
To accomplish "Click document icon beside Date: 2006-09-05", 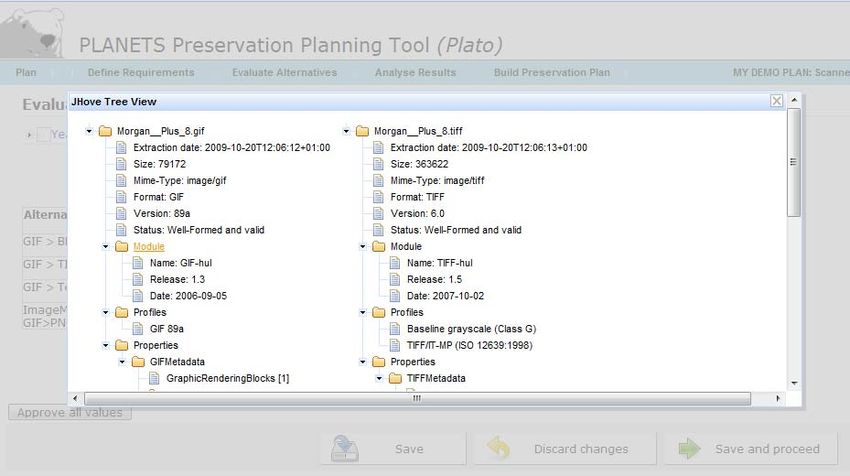I will tap(138, 296).
